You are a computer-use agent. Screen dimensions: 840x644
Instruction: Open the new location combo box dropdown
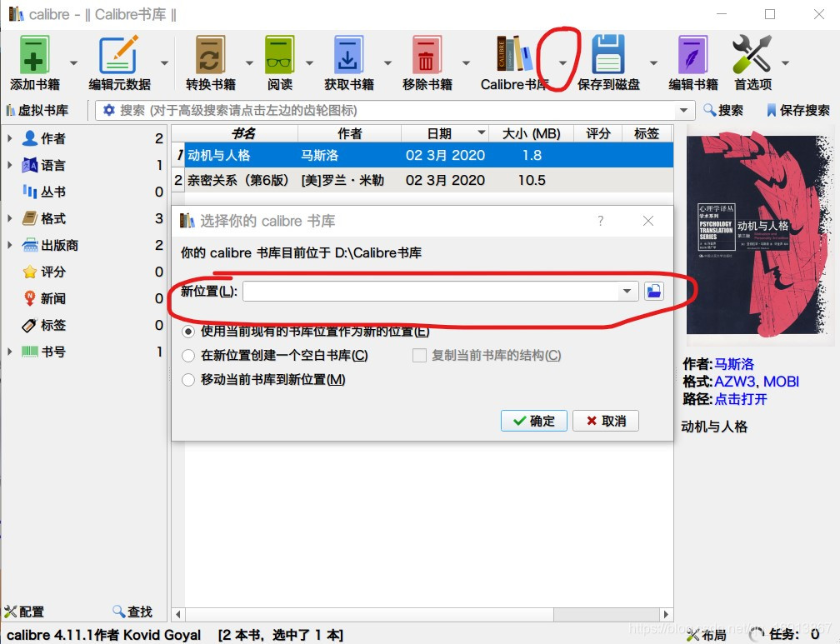[627, 292]
